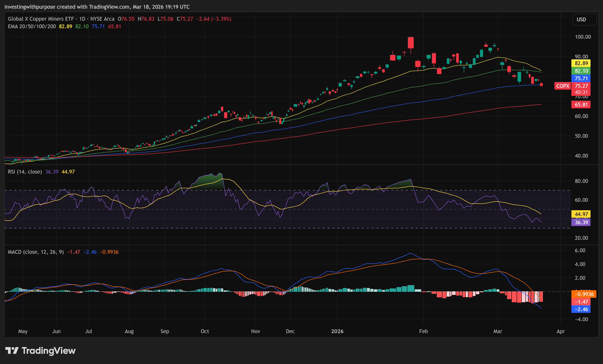Open the RSI (14, close) indicator legend
This screenshot has width=603, height=364.
point(25,172)
